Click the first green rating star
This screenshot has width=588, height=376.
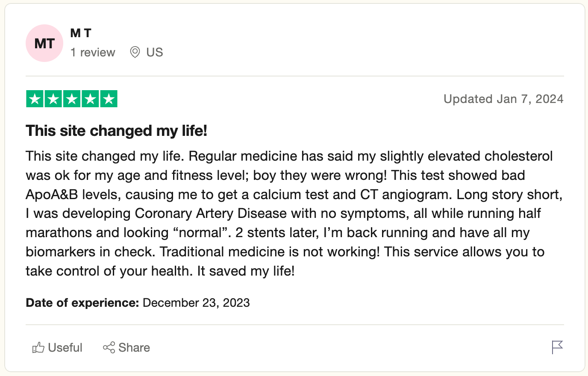[x=35, y=99]
